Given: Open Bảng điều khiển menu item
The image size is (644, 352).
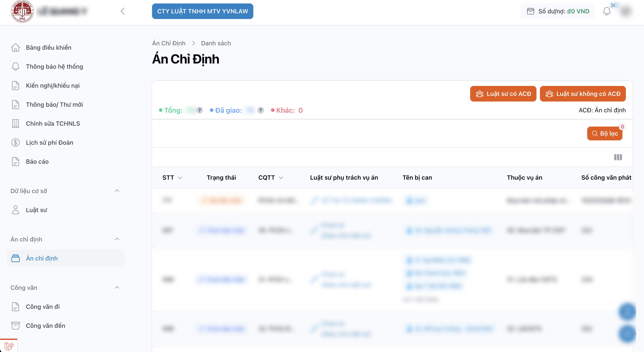Looking at the screenshot, I should [x=49, y=48].
